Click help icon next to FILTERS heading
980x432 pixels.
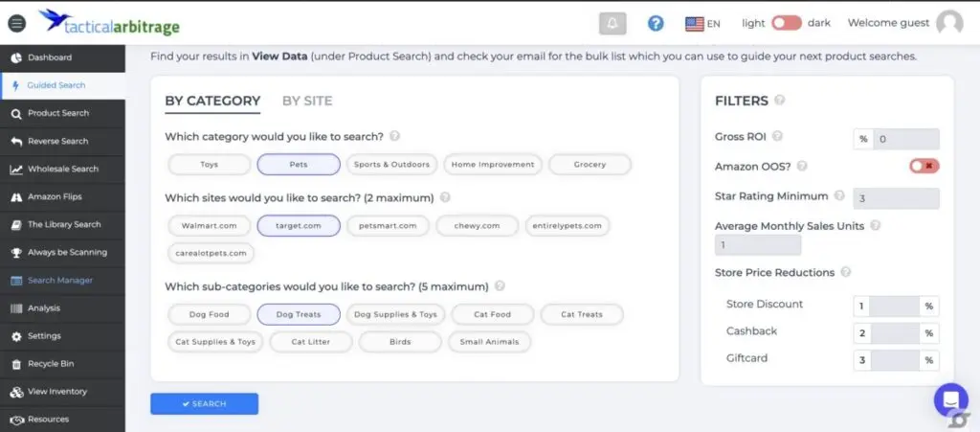780,101
